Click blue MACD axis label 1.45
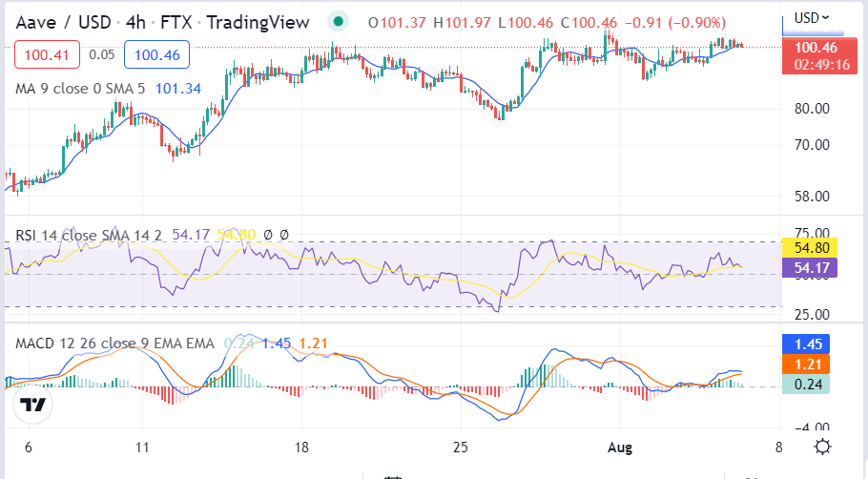Image resolution: width=868 pixels, height=479 pixels. coord(806,344)
